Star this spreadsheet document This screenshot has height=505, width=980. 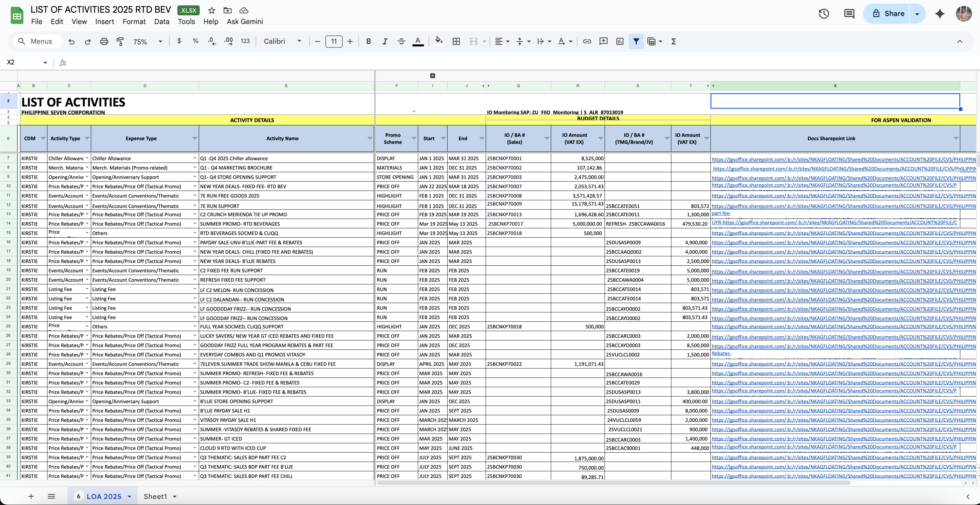coord(212,10)
